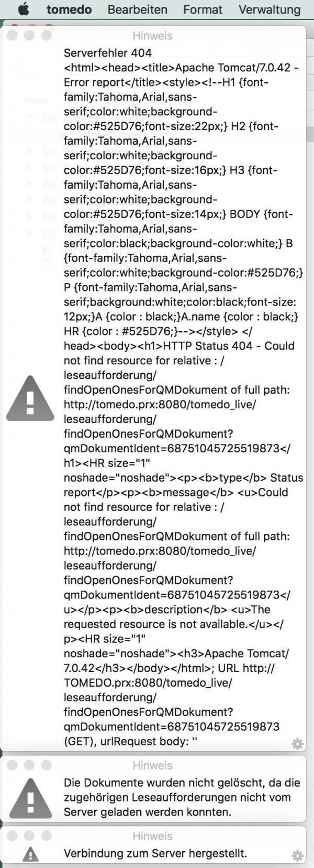This screenshot has width=314, height=868.
Task: Open the Verwaltung menu
Action: coord(270,9)
